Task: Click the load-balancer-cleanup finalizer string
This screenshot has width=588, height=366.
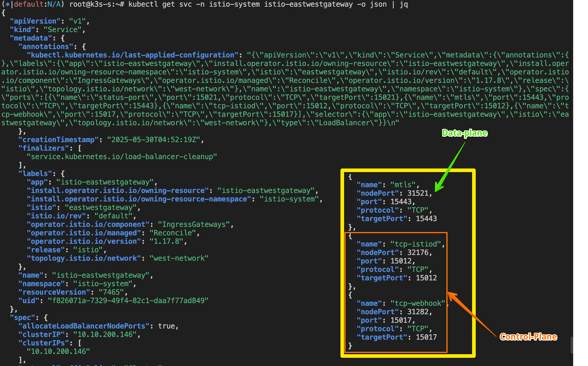Action: [122, 157]
